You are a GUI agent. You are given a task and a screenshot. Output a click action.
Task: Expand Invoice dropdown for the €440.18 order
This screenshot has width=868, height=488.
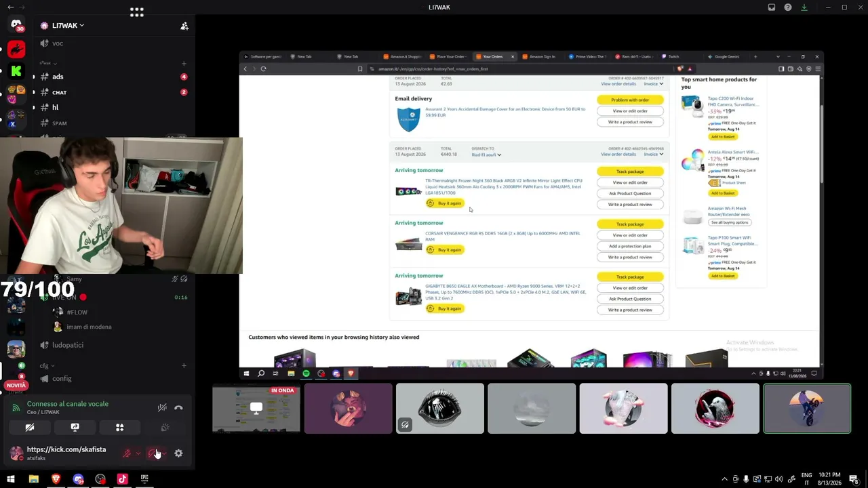[654, 155]
